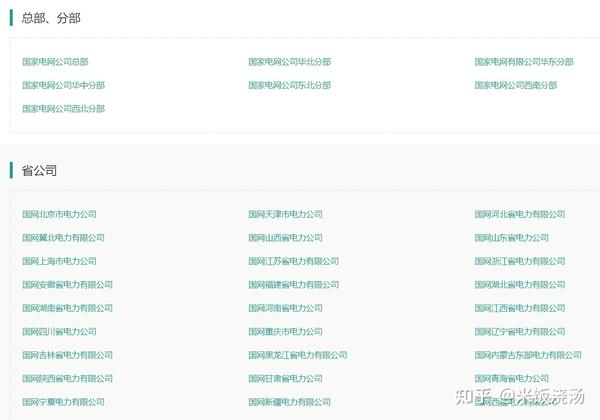Go to 国网山东省电力公司
Image resolution: width=600 pixels, height=420 pixels.
[x=512, y=238]
